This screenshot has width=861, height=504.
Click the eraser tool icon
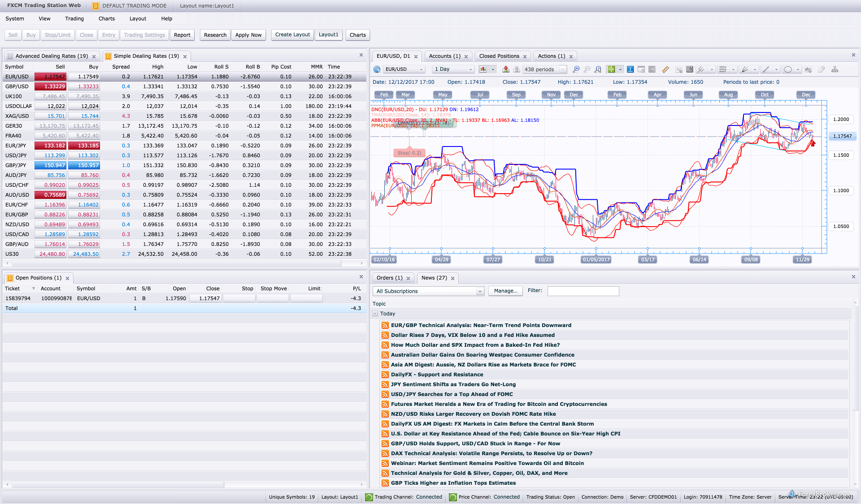[x=822, y=69]
